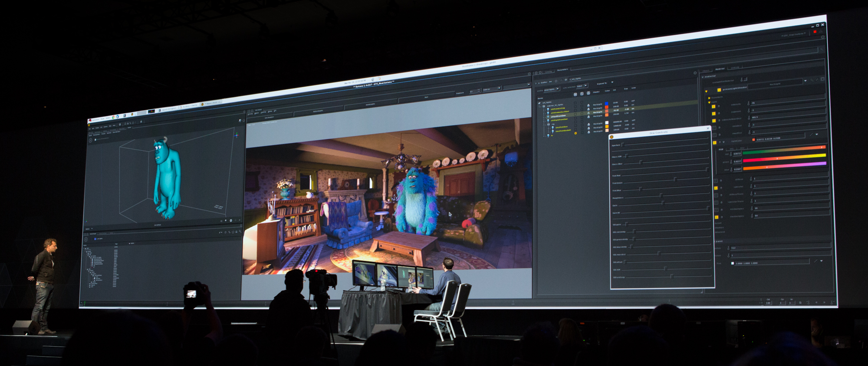Click the M mute column header icon

click(x=575, y=95)
